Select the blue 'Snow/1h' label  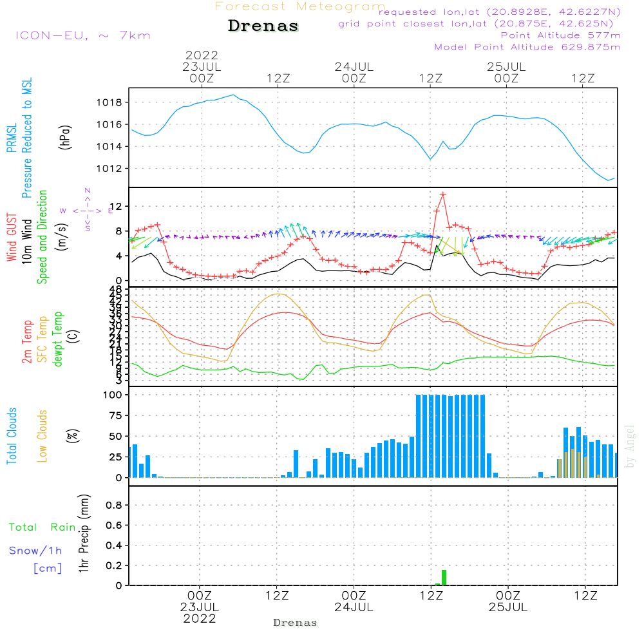(x=35, y=551)
